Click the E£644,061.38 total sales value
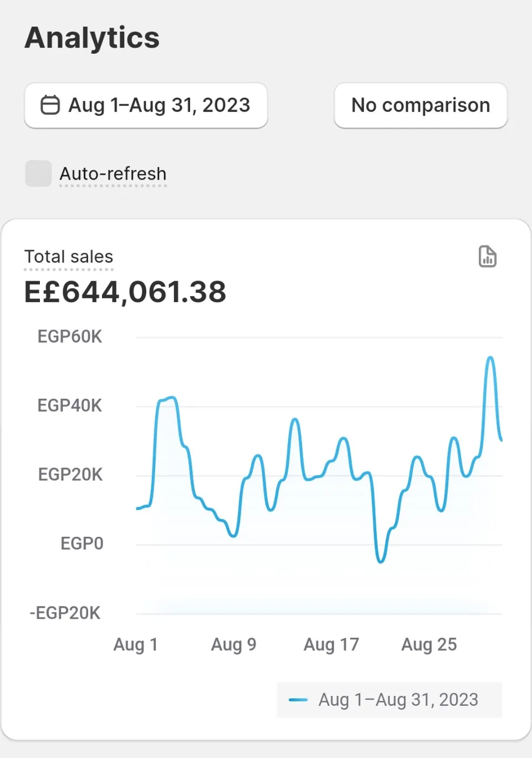Image resolution: width=532 pixels, height=758 pixels. click(x=125, y=292)
